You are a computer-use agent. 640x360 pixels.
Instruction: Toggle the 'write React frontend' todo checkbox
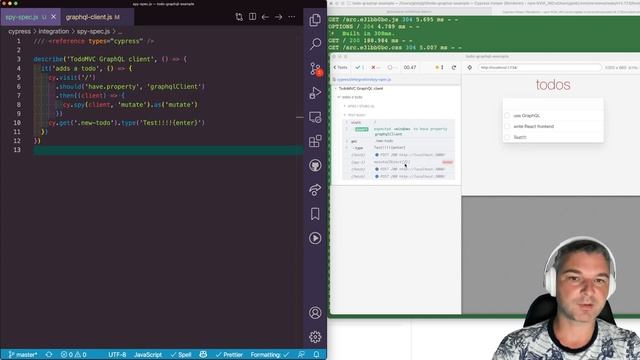(x=507, y=127)
